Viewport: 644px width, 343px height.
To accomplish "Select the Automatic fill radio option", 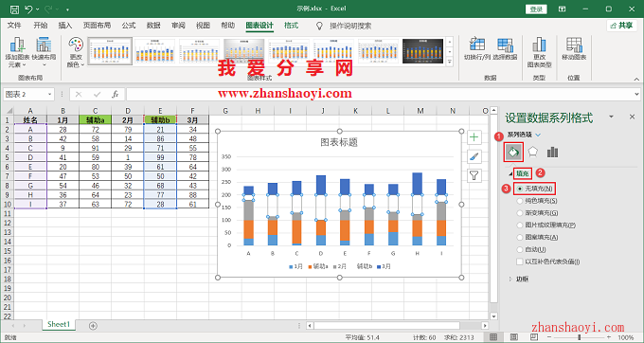I will coord(520,249).
